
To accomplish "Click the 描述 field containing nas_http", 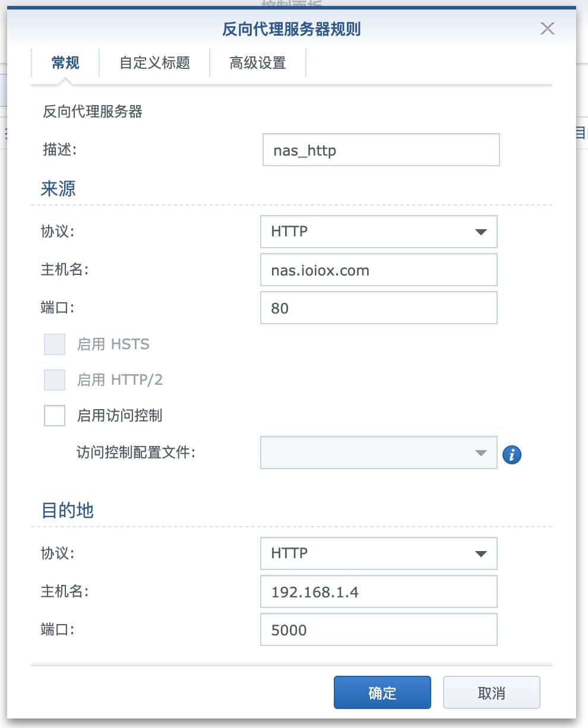I will click(381, 150).
